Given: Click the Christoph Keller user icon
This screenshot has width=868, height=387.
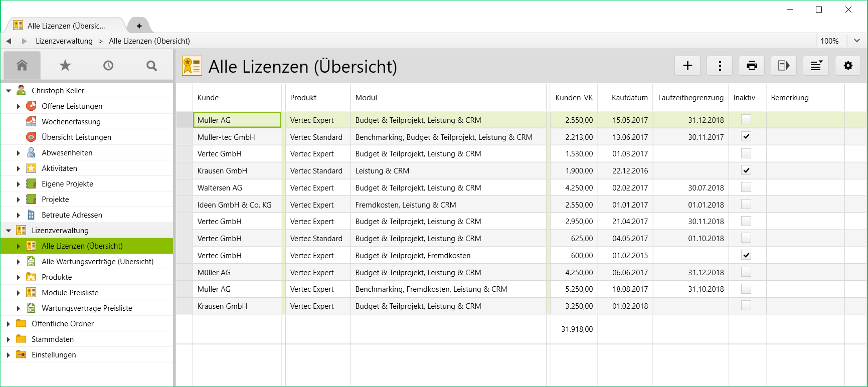Looking at the screenshot, I should click(x=21, y=90).
